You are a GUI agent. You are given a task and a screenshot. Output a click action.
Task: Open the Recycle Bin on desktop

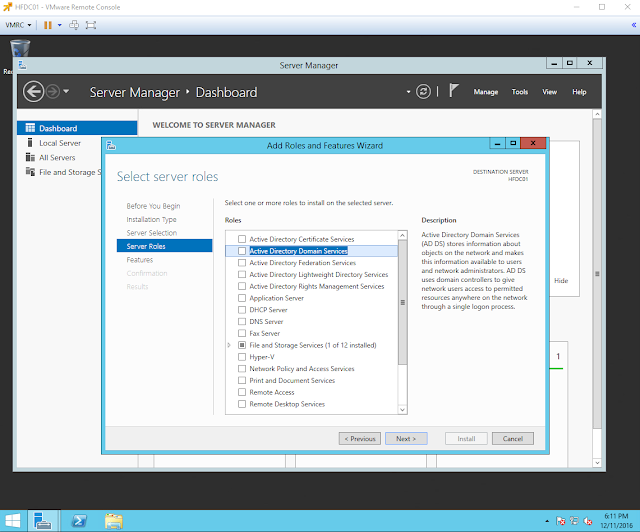click(x=20, y=49)
